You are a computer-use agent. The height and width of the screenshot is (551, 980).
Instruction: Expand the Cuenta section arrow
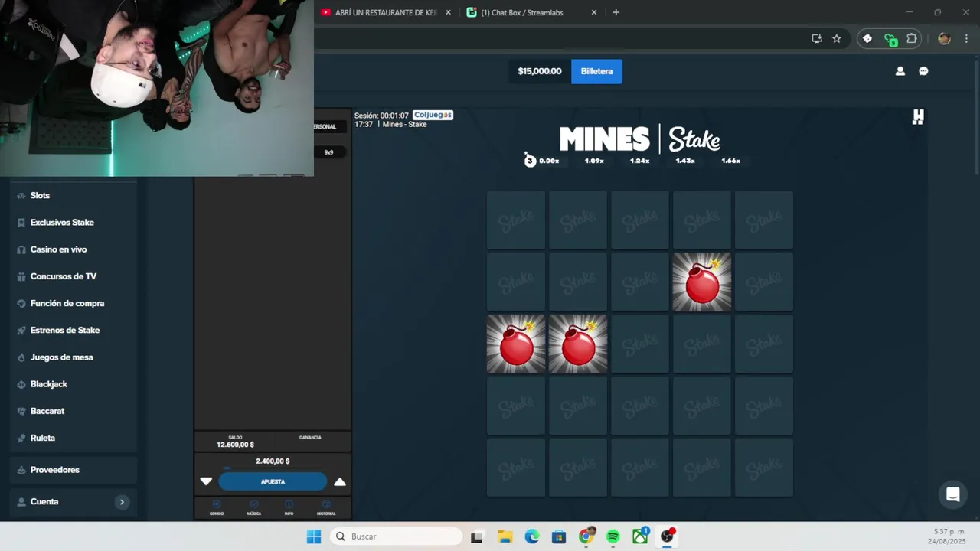coord(122,502)
